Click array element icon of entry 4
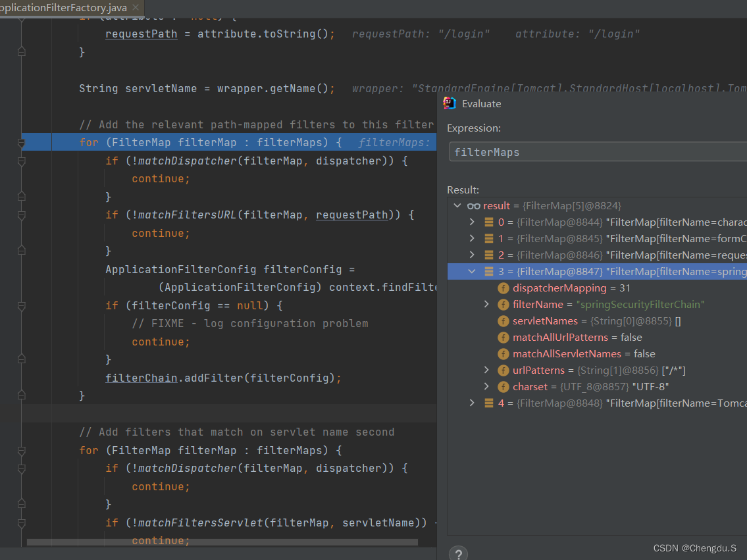Viewport: 747px width, 560px height. [x=489, y=403]
